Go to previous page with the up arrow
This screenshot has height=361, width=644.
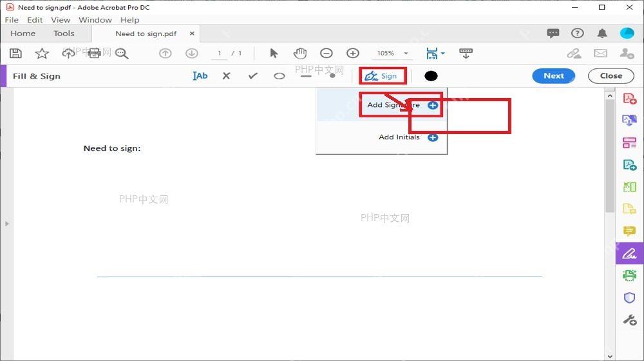click(x=165, y=53)
